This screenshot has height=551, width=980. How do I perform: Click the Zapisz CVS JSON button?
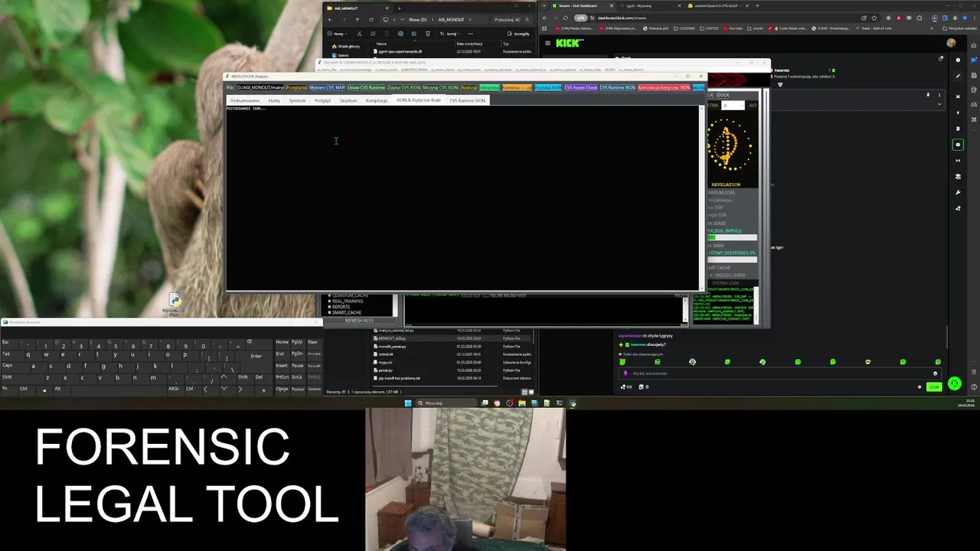pos(404,87)
